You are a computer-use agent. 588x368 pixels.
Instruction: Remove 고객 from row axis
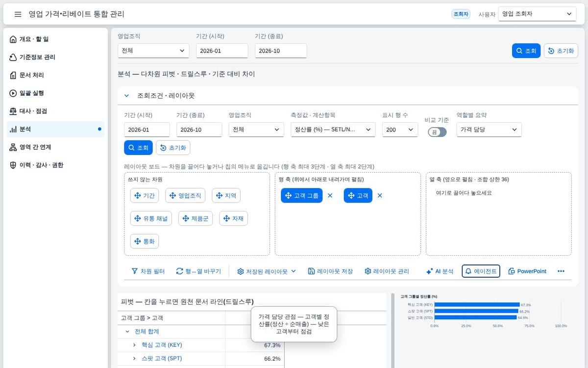pos(380,195)
